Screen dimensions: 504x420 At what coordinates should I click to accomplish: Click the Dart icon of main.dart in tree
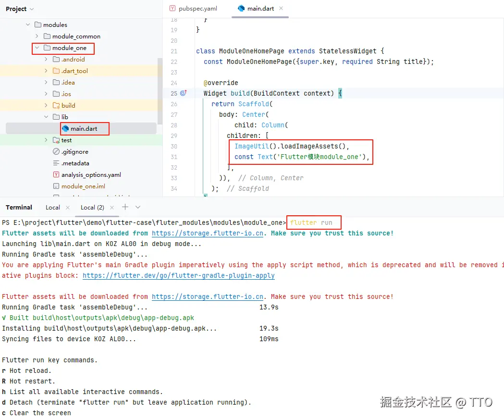(65, 128)
